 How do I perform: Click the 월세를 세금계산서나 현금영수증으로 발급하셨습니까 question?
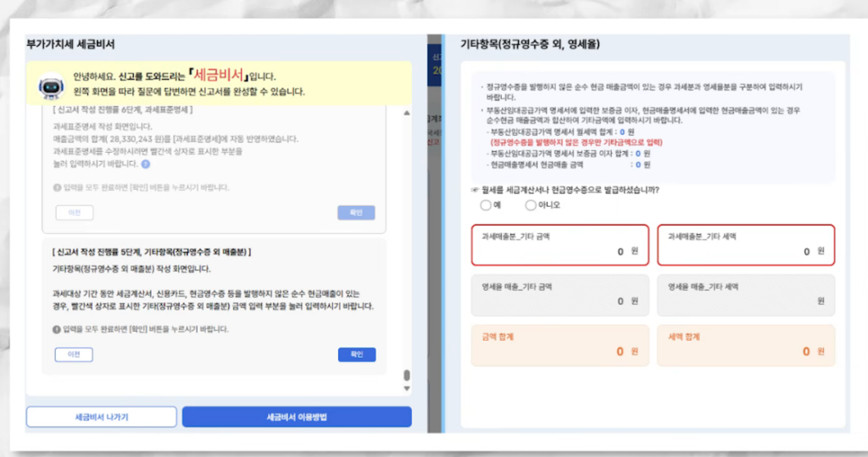(570, 190)
